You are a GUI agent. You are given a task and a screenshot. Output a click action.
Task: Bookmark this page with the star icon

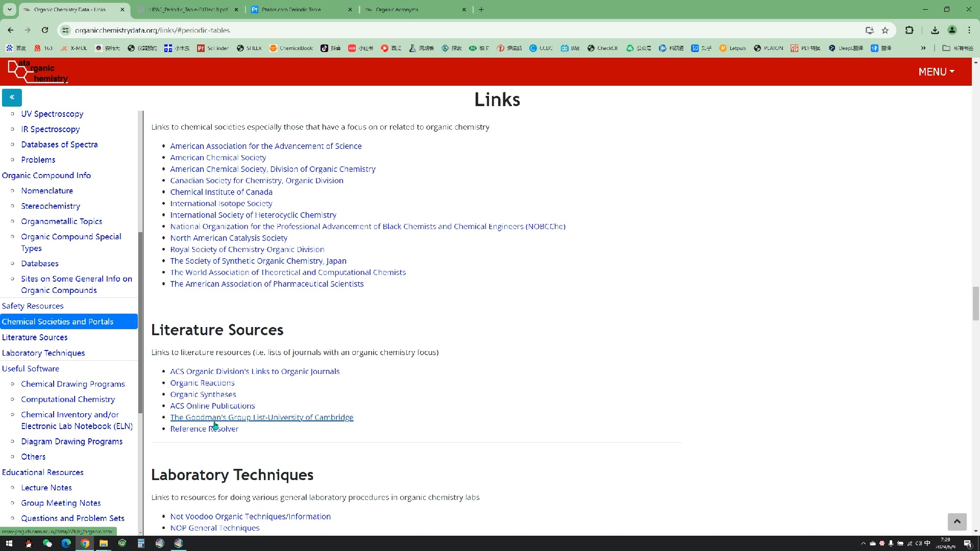885,30
